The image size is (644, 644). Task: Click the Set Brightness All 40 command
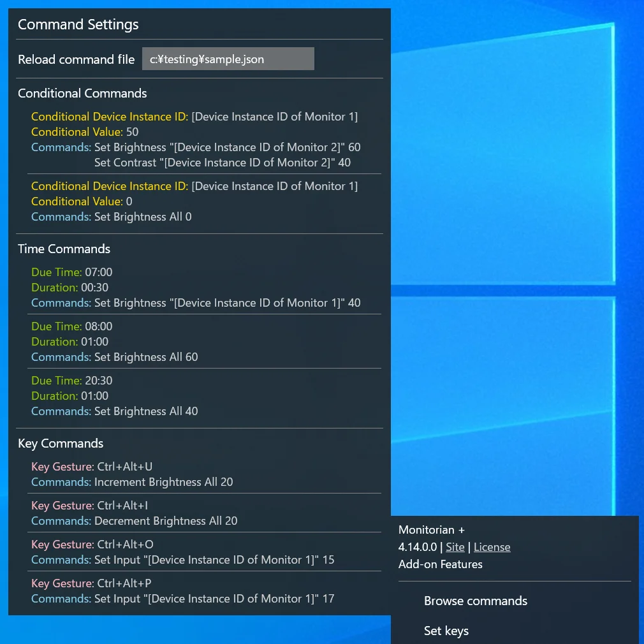point(146,411)
